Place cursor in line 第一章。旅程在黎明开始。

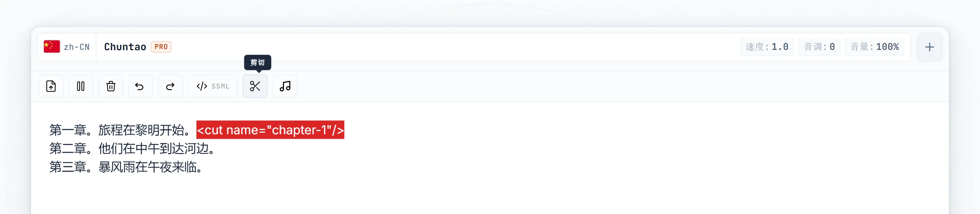pos(120,130)
